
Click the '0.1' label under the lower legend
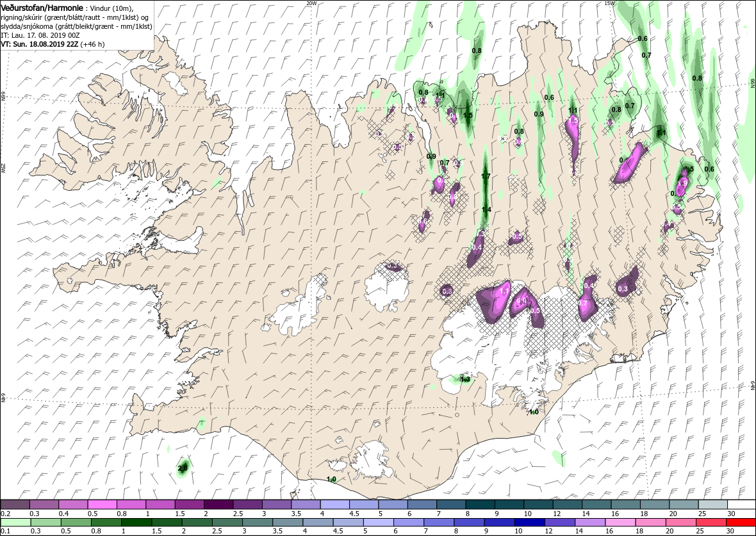[x=5, y=532]
